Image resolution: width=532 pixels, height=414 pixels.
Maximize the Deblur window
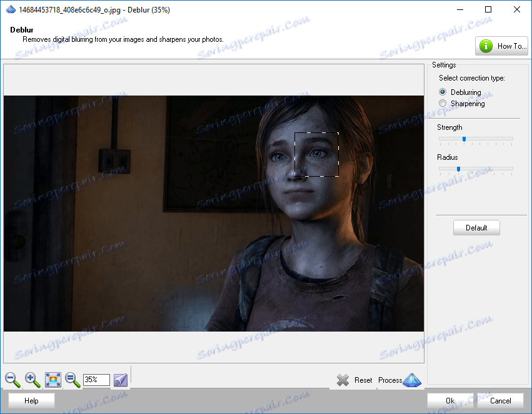pos(488,9)
